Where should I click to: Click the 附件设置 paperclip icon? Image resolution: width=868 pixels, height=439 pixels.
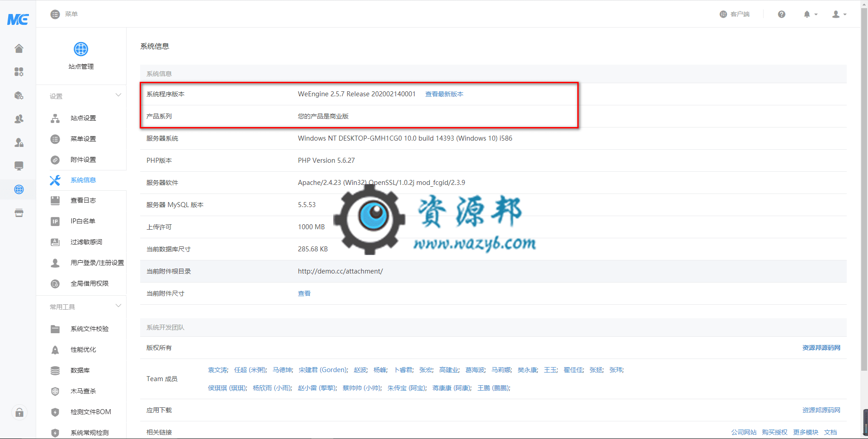(55, 160)
